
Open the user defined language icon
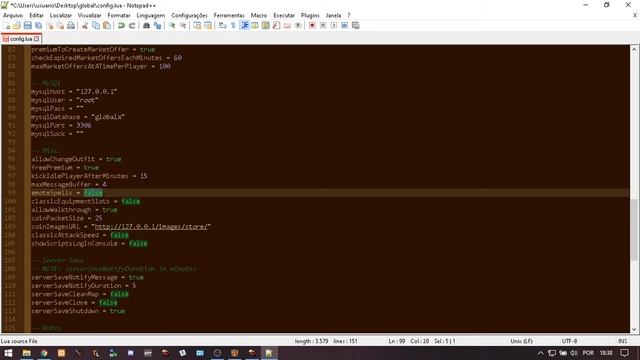point(255,25)
